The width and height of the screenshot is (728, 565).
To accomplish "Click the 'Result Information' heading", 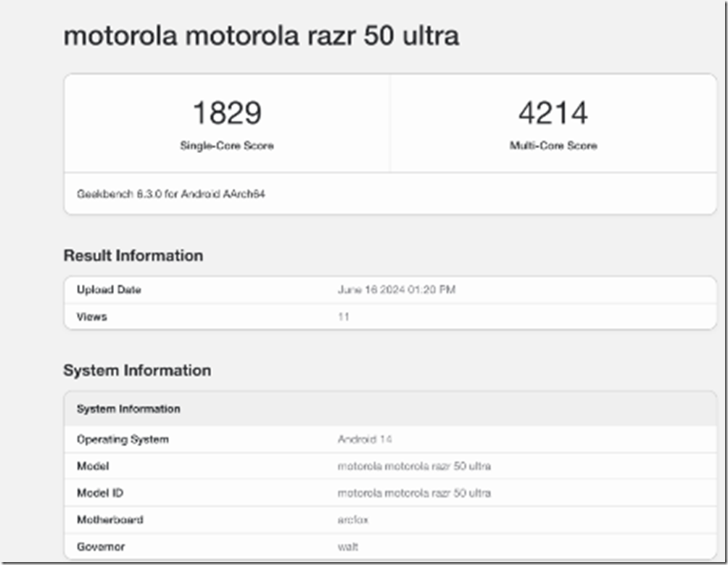I will point(133,256).
